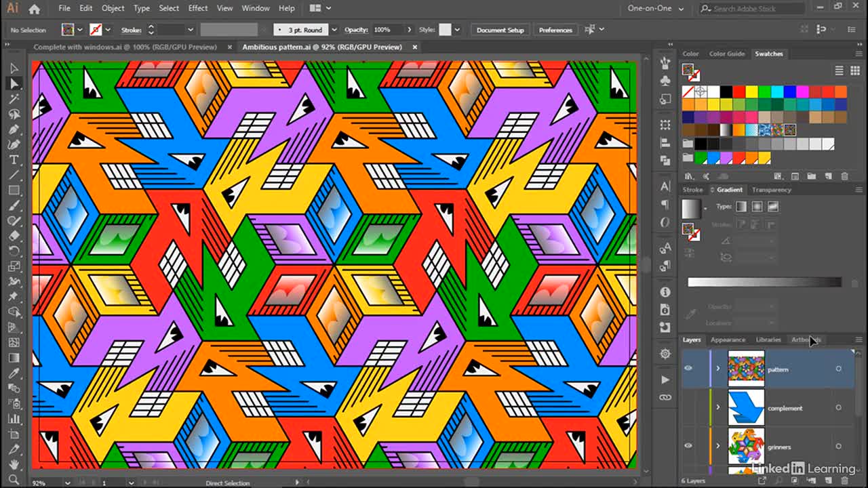This screenshot has width=868, height=488.
Task: Open the Window menu
Action: click(256, 8)
